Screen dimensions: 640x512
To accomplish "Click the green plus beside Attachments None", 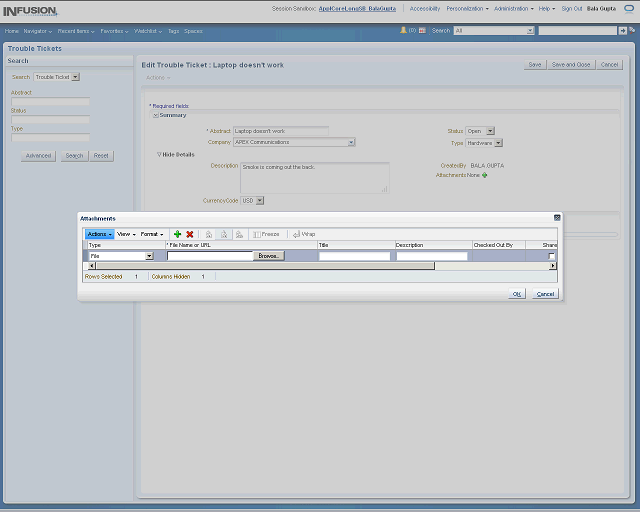I will point(484,175).
